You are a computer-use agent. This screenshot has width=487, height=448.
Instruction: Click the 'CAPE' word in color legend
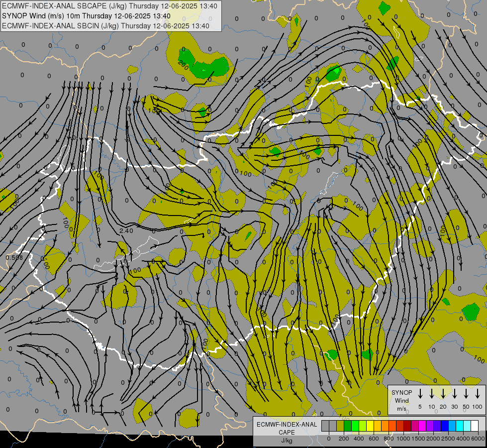click(x=287, y=433)
